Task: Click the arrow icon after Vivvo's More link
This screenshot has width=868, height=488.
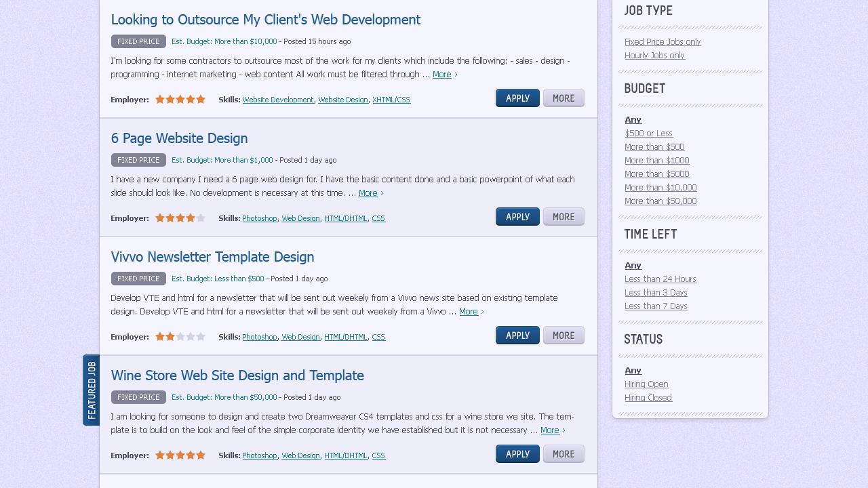Action: pyautogui.click(x=483, y=311)
